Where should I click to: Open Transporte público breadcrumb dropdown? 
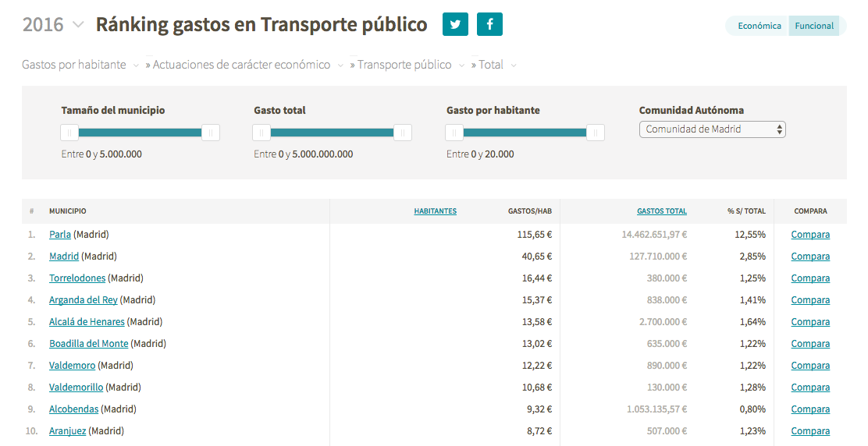[x=461, y=65]
